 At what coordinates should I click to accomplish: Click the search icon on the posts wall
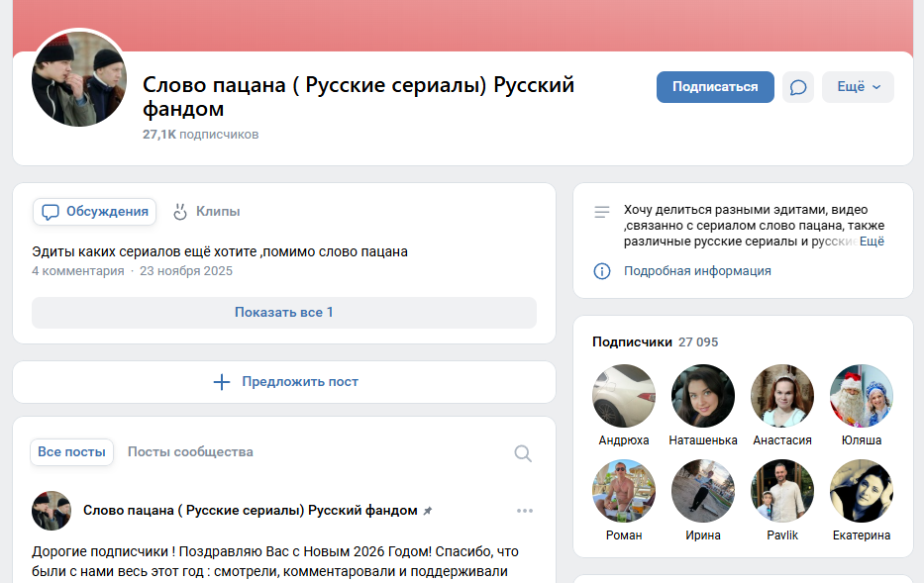tap(523, 453)
